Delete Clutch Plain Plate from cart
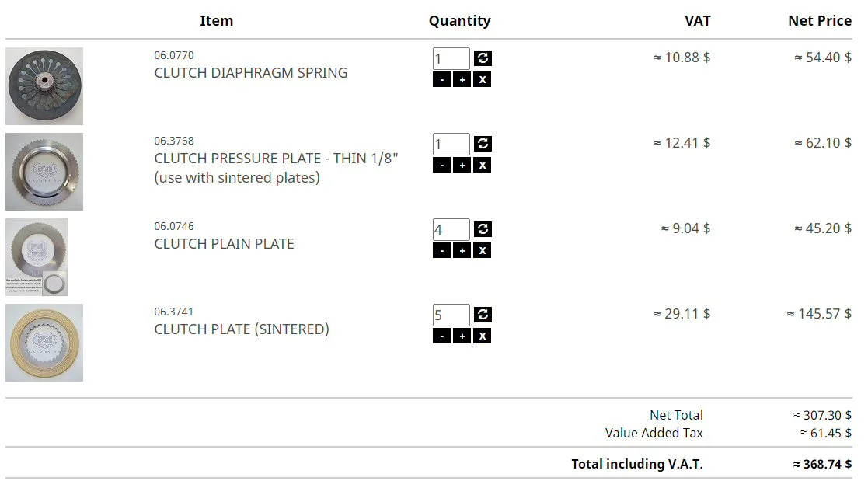Image resolution: width=868 pixels, height=481 pixels. tap(483, 250)
